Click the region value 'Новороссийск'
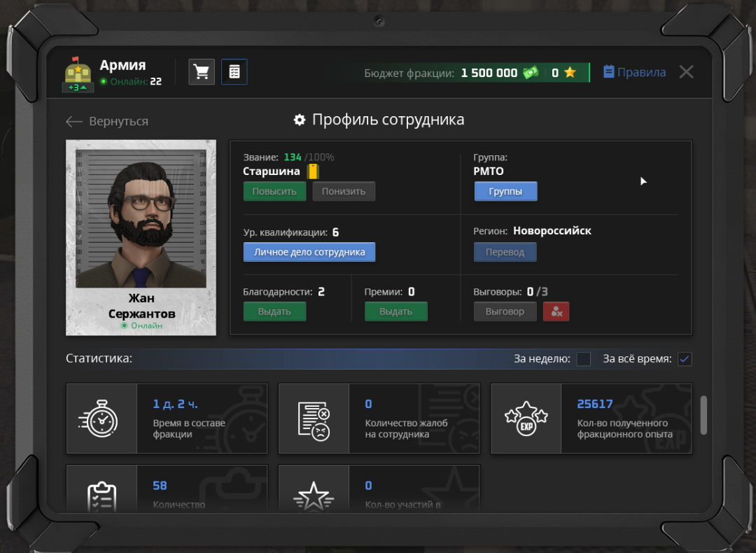The width and height of the screenshot is (756, 553). 552,231
